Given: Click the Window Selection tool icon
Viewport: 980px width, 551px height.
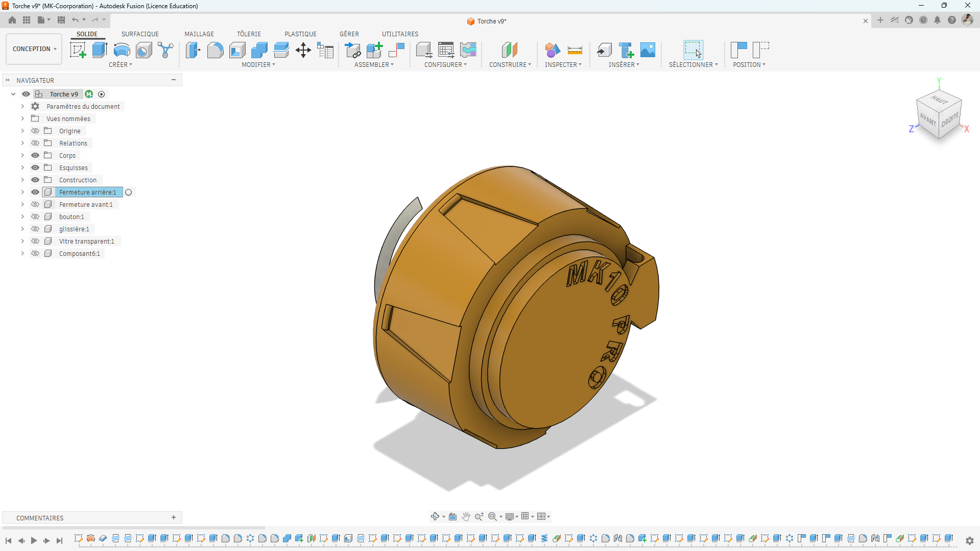Looking at the screenshot, I should point(693,50).
